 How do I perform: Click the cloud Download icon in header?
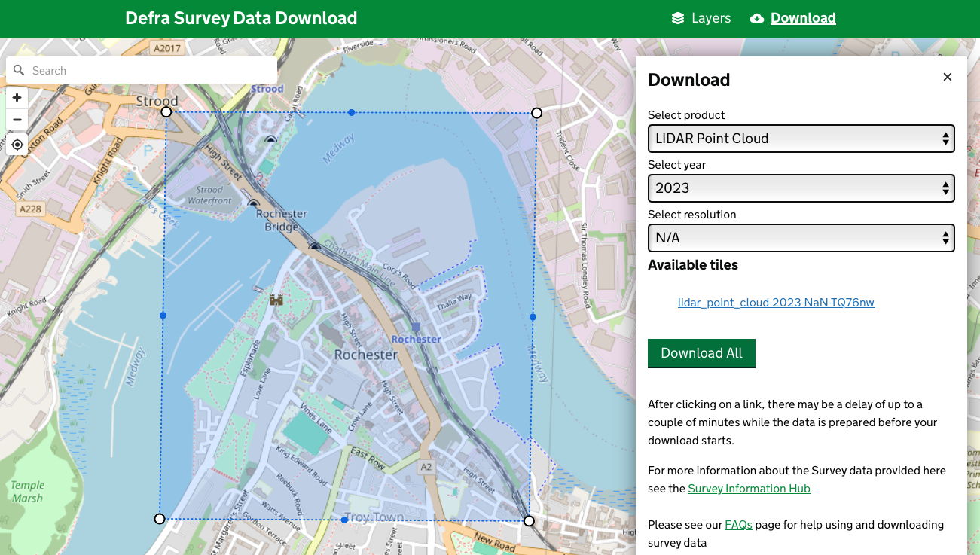757,18
